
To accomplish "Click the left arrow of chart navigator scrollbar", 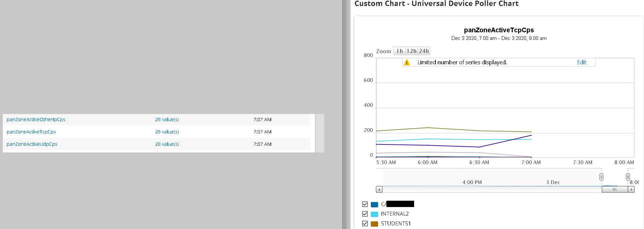I will [x=379, y=189].
